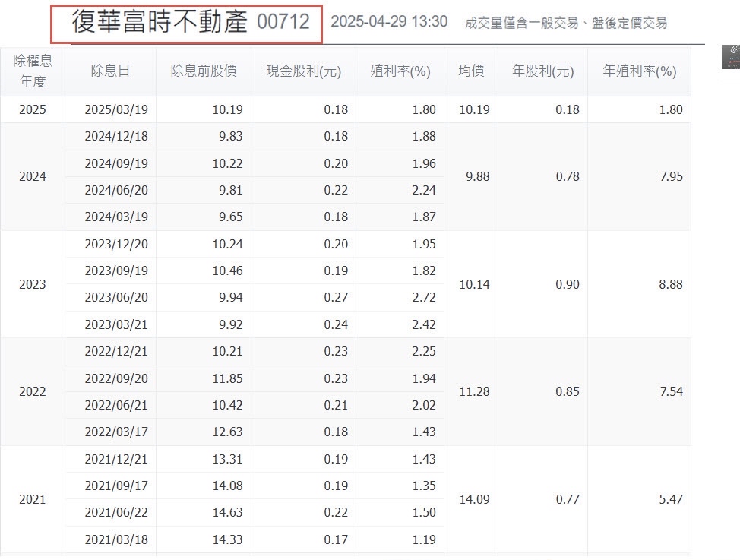This screenshot has width=740, height=560.
Task: Click ex-dividend date 2021/06/22
Action: click(x=116, y=512)
